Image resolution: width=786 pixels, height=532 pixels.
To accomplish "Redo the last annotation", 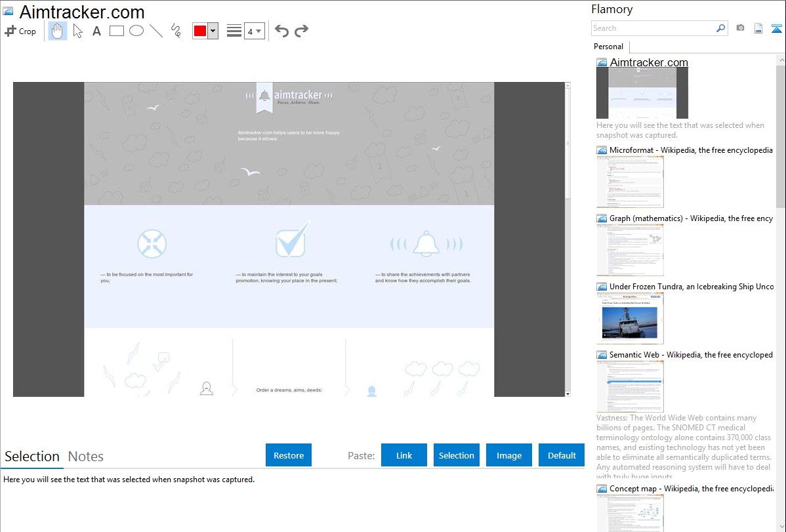I will [301, 31].
